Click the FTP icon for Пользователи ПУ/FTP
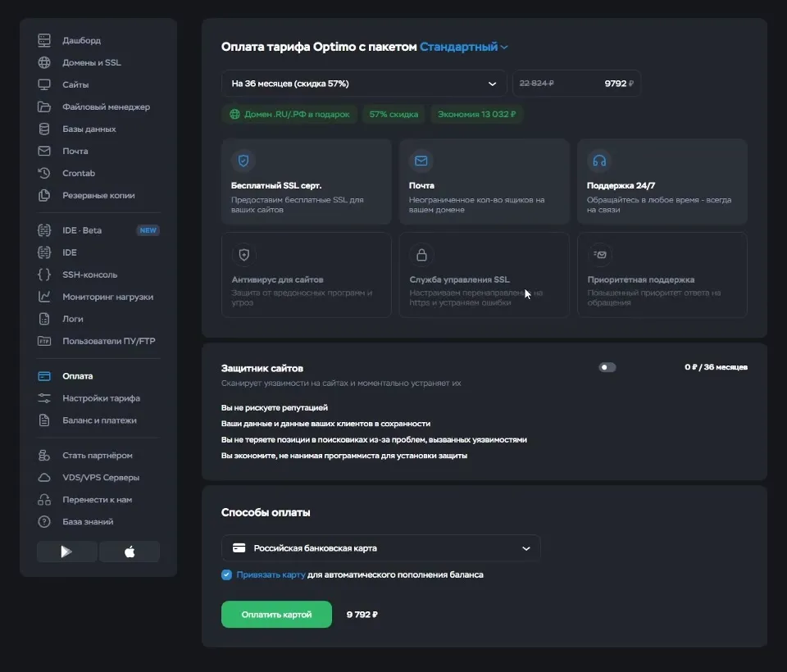The width and height of the screenshot is (787, 672). point(44,341)
